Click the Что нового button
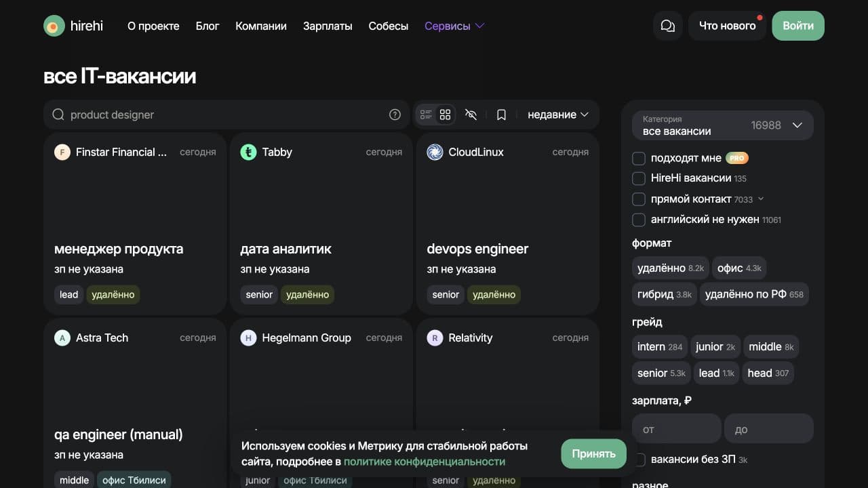The width and height of the screenshot is (868, 488). [727, 26]
